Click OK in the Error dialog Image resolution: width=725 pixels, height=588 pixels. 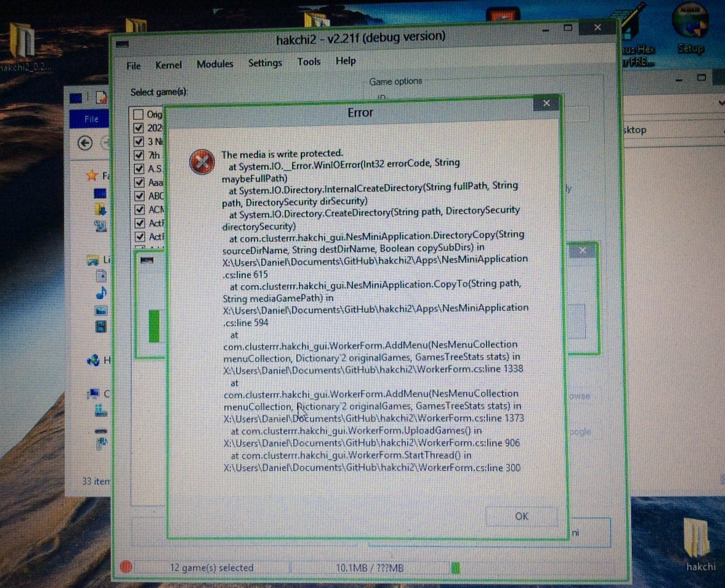[521, 516]
